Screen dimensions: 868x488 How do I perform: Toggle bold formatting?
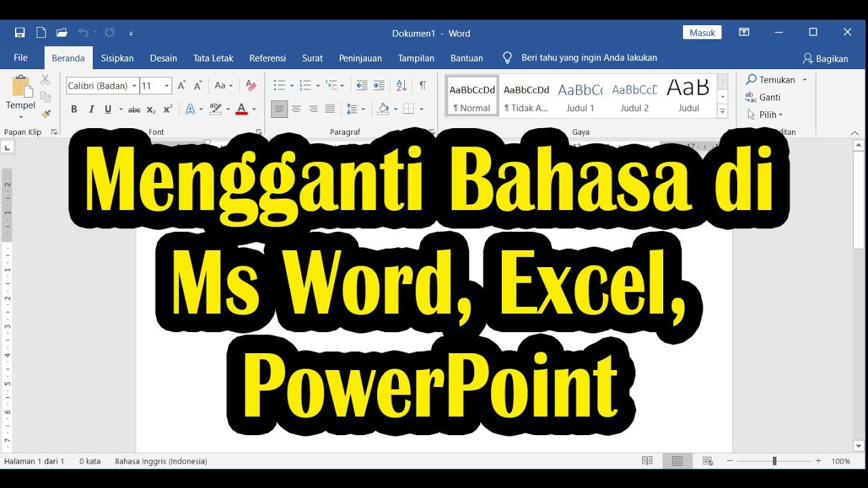(74, 109)
